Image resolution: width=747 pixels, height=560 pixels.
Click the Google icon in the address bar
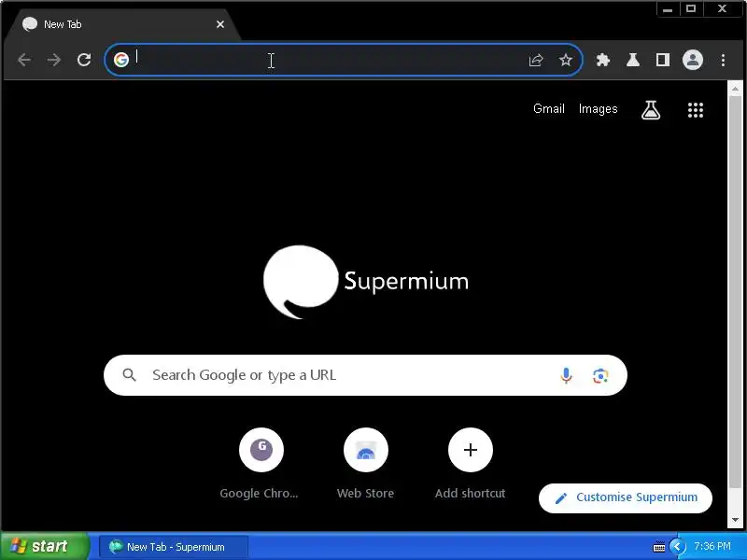click(121, 60)
